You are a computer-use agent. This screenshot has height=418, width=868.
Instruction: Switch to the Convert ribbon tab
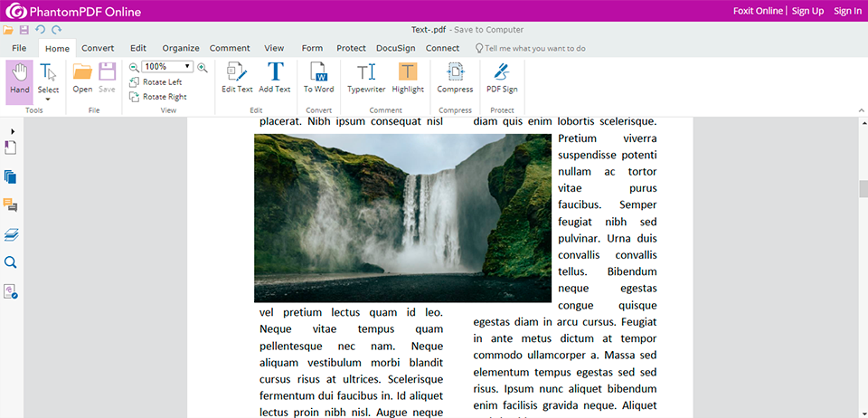tap(98, 48)
